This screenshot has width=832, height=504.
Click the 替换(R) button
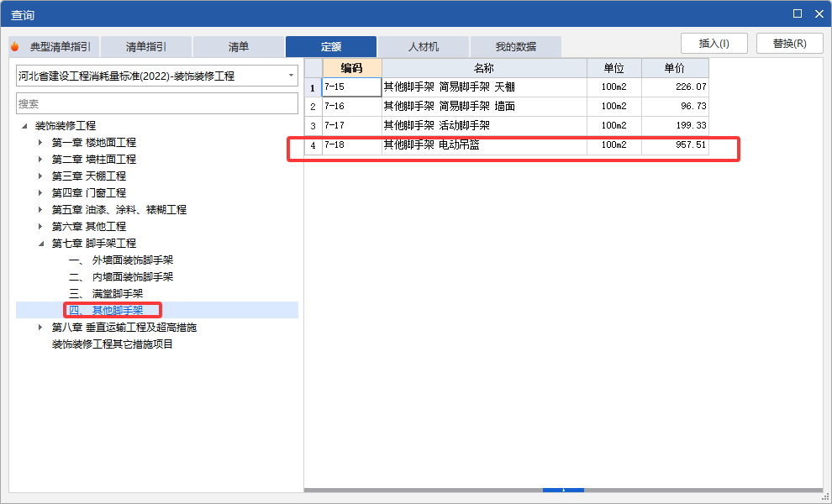tap(789, 43)
